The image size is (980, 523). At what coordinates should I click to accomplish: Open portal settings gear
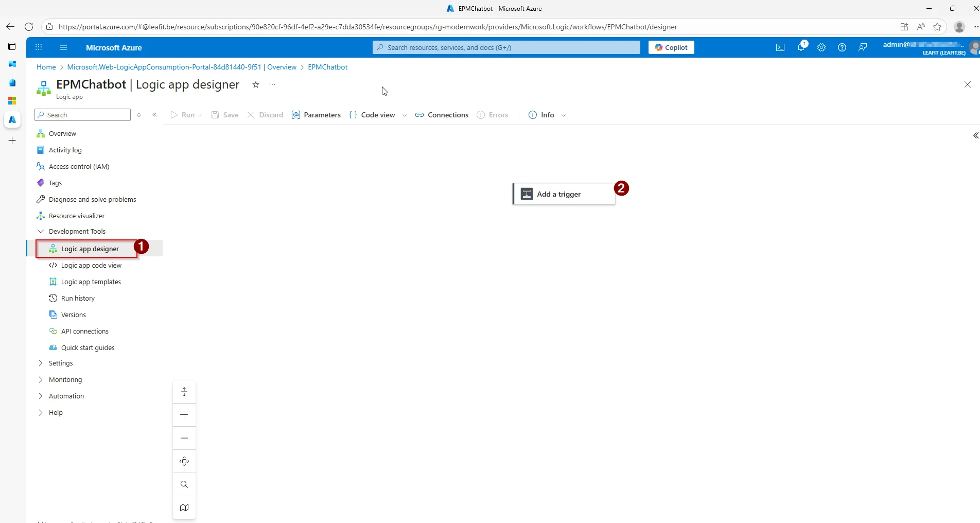821,47
